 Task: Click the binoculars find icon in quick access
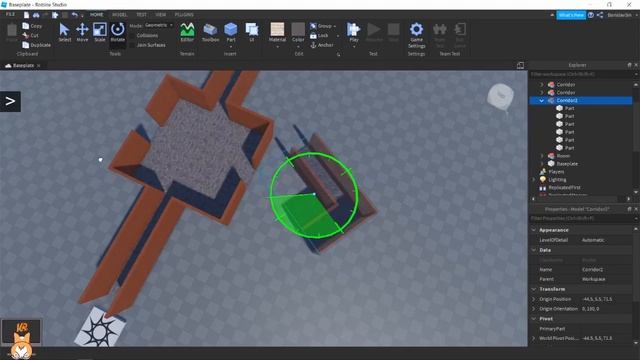[x=36, y=15]
